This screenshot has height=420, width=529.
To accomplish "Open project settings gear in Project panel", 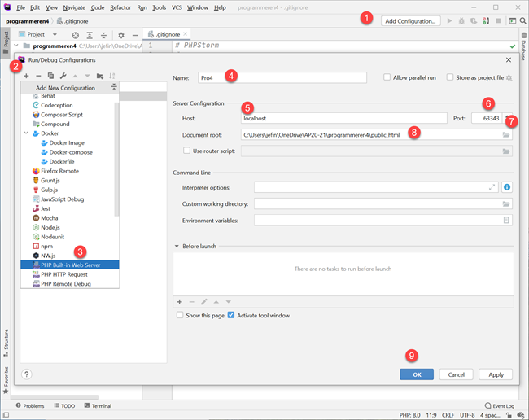I will pos(121,35).
